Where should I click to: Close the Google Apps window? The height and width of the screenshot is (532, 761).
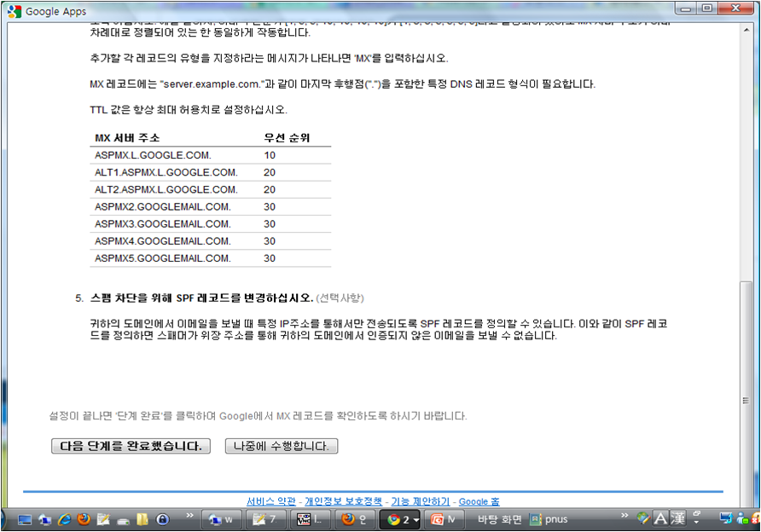pyautogui.click(x=735, y=9)
